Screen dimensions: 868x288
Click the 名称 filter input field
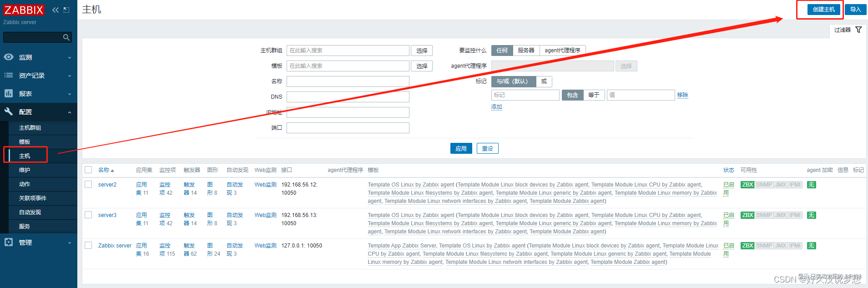click(348, 81)
